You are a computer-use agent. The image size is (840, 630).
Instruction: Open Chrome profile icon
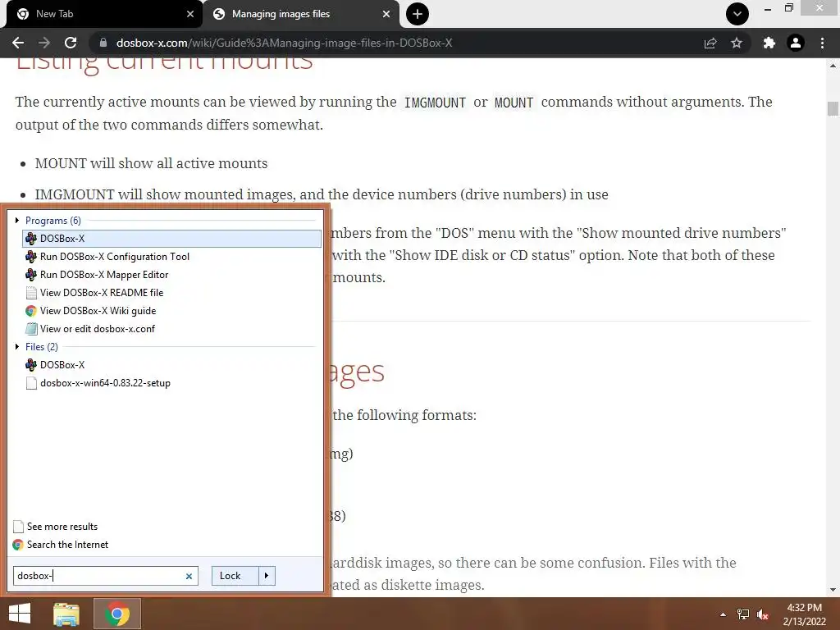click(x=796, y=43)
